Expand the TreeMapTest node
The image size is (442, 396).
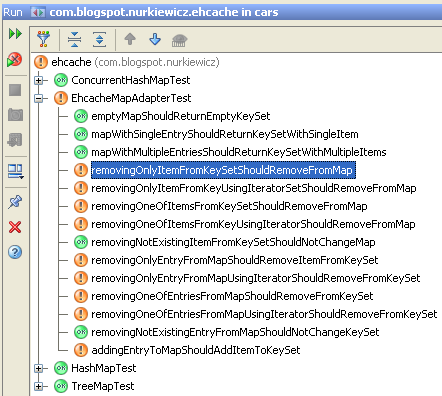coord(39,386)
